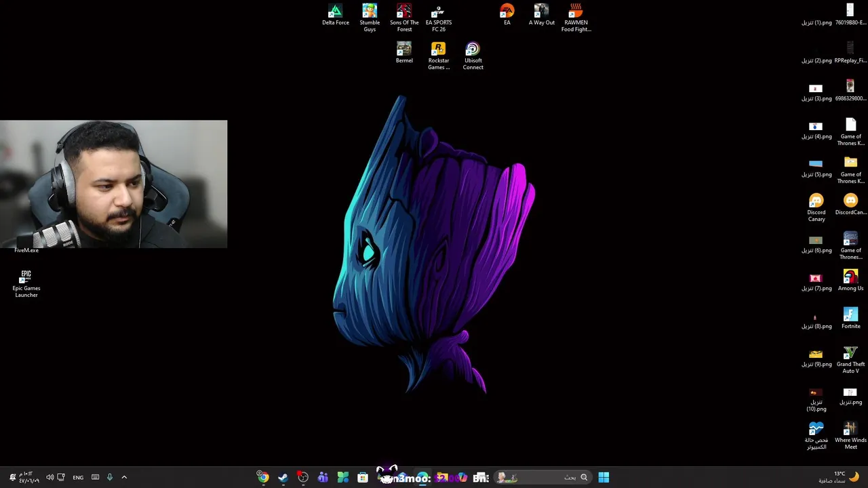Open Game of Thrones game shortcut with poster
The image size is (868, 488).
click(x=850, y=245)
